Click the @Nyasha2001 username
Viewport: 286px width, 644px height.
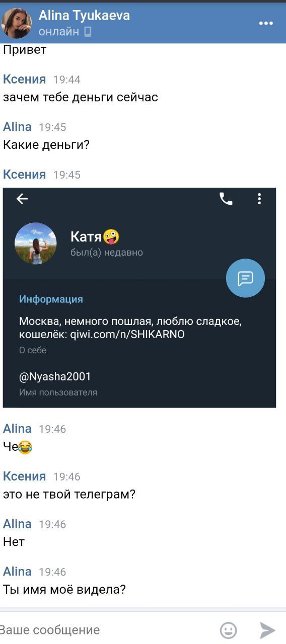55,377
